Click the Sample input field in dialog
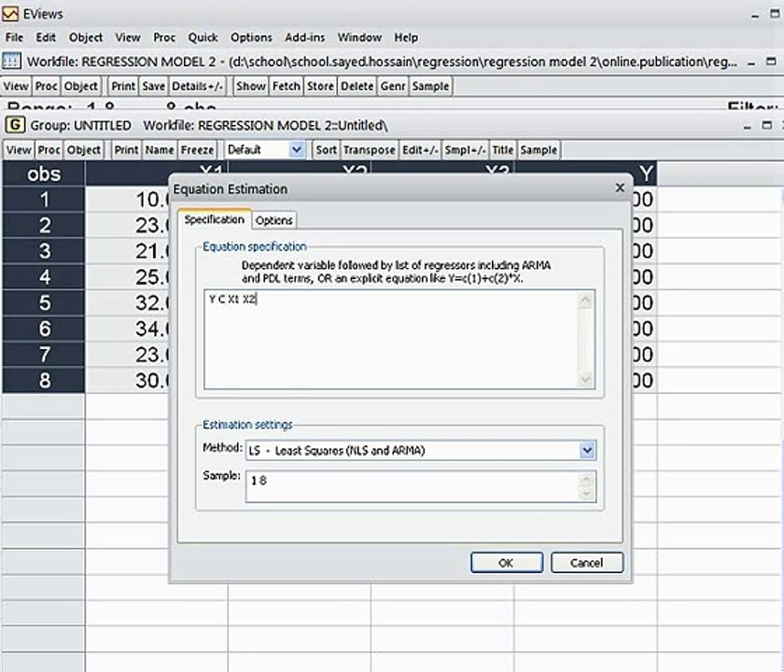Screen dimensions: 784x672 [421, 486]
